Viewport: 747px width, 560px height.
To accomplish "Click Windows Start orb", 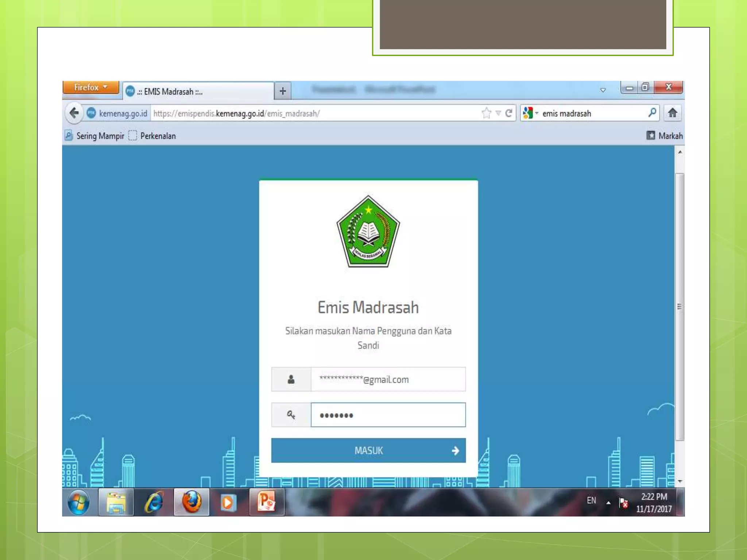I will click(78, 502).
